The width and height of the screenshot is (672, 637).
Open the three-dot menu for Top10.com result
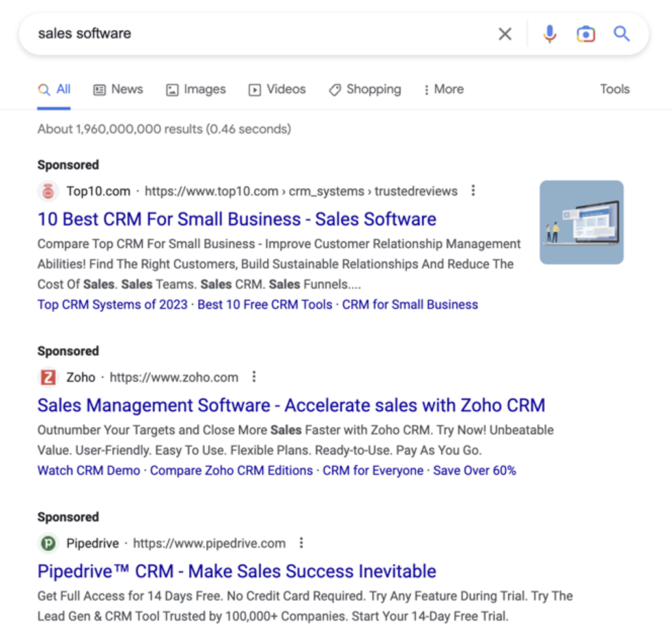point(473,190)
